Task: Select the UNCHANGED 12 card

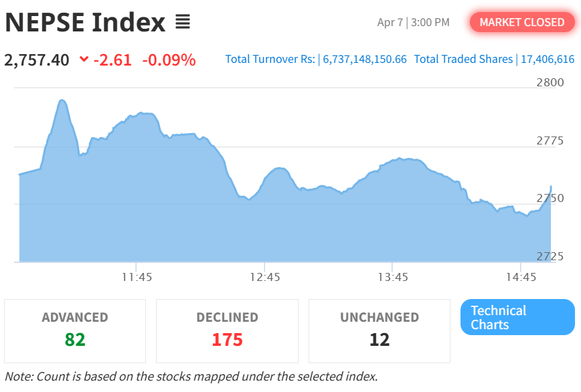Action: coord(379,330)
